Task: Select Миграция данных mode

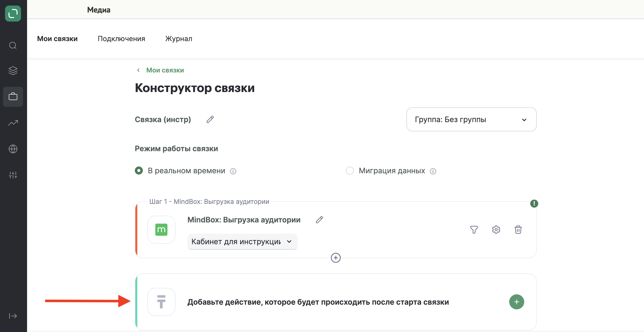Action: coord(350,171)
